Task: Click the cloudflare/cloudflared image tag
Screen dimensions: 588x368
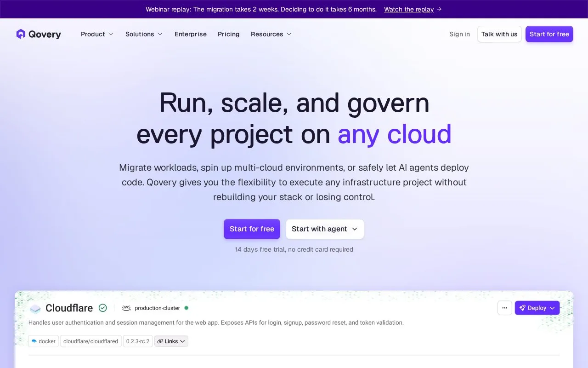Action: [x=91, y=341]
